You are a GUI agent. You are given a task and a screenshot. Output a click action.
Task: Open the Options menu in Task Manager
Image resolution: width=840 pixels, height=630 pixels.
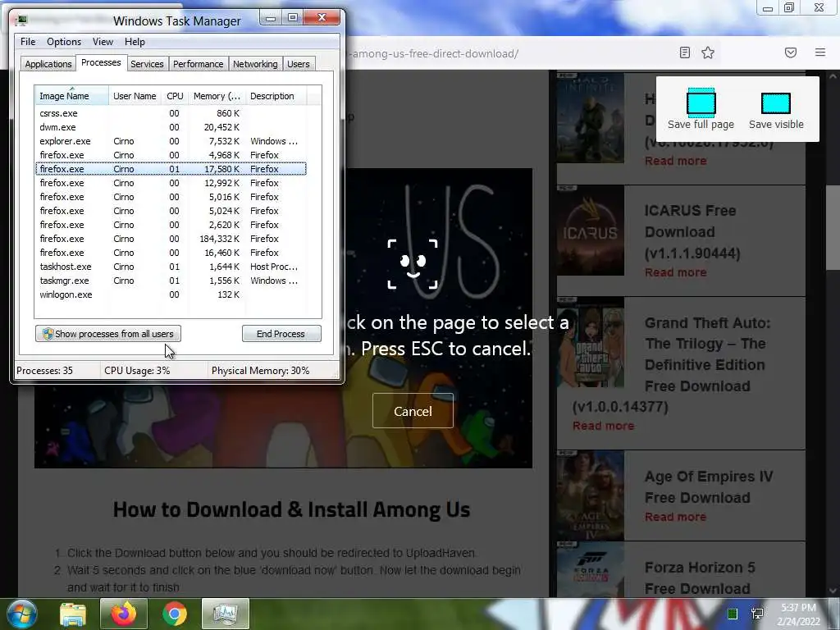64,42
